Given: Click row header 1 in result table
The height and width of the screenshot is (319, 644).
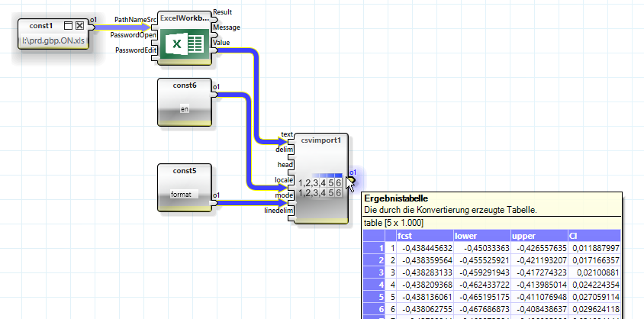Looking at the screenshot, I should pos(374,248).
